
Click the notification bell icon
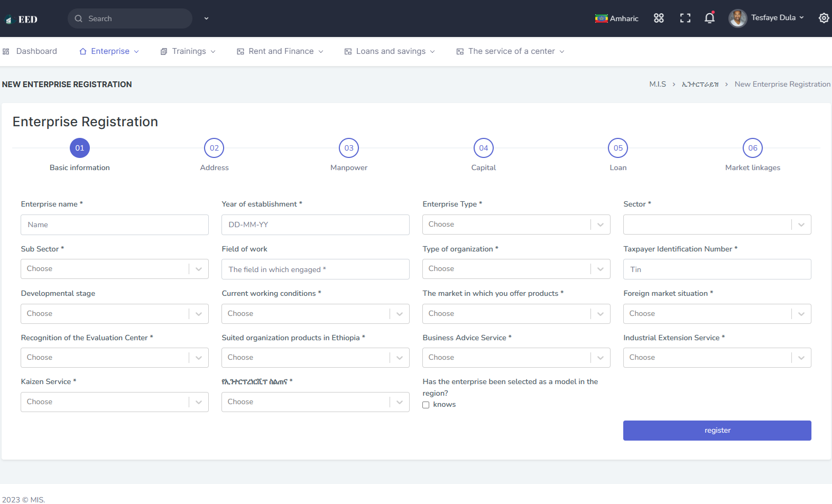pos(709,18)
